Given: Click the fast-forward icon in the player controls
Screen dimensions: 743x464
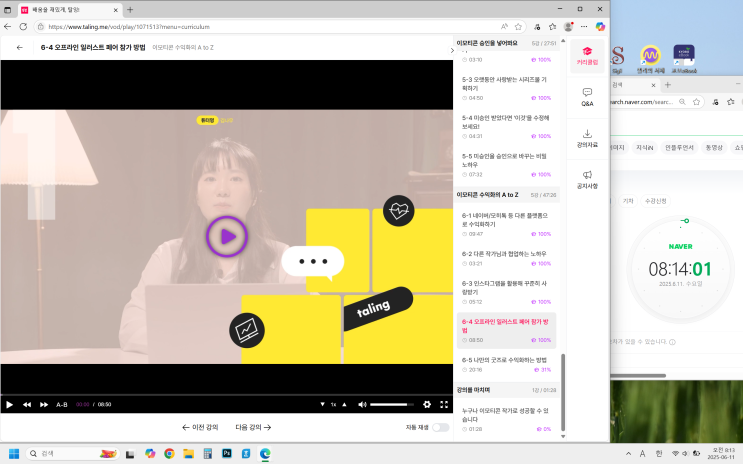Looking at the screenshot, I should pyautogui.click(x=44, y=404).
